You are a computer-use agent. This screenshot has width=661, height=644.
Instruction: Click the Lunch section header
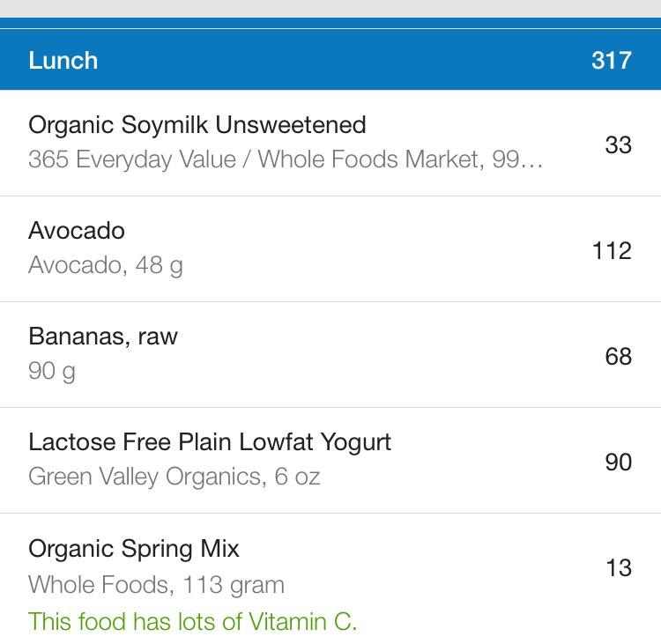pos(63,61)
